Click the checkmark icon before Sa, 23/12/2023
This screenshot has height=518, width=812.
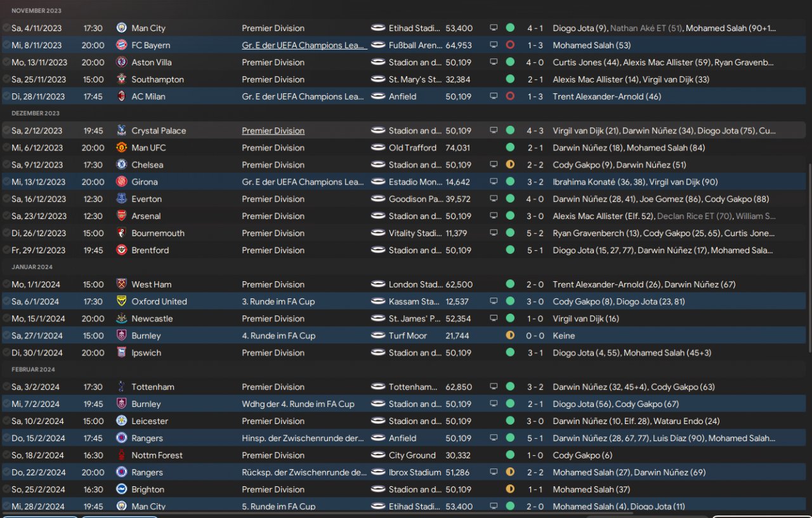(6, 216)
